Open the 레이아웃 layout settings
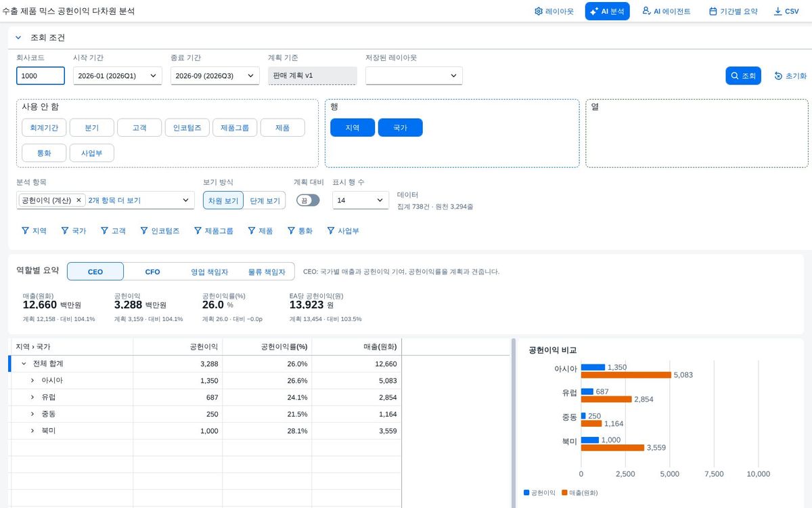This screenshot has width=812, height=508. (554, 12)
